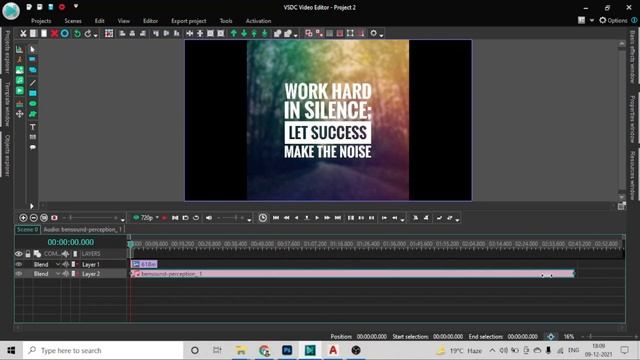Switch to Audio bensound-perception tab
Viewport: 640px width, 360px height.
pyautogui.click(x=82, y=229)
